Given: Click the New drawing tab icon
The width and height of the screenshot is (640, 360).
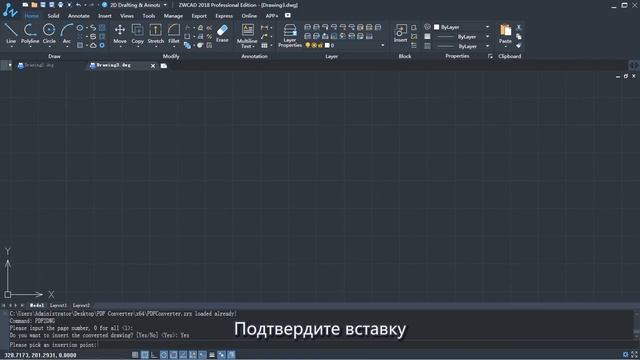Looking at the screenshot, I should click(164, 66).
